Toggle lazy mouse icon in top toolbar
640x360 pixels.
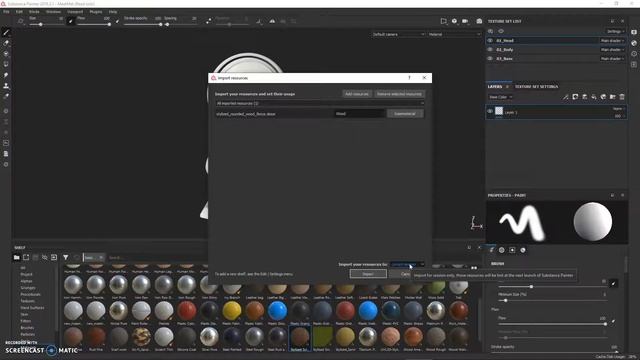[x=209, y=21]
